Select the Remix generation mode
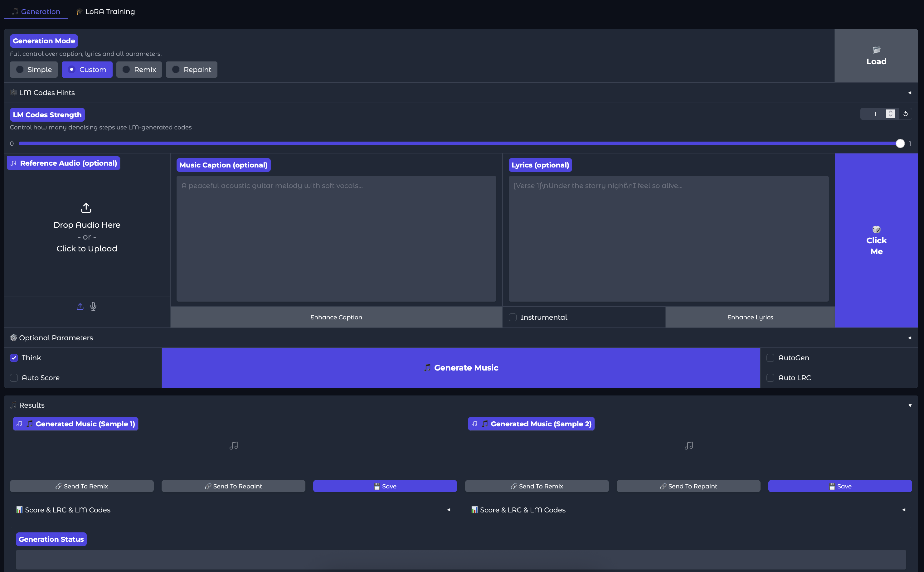 pos(139,70)
